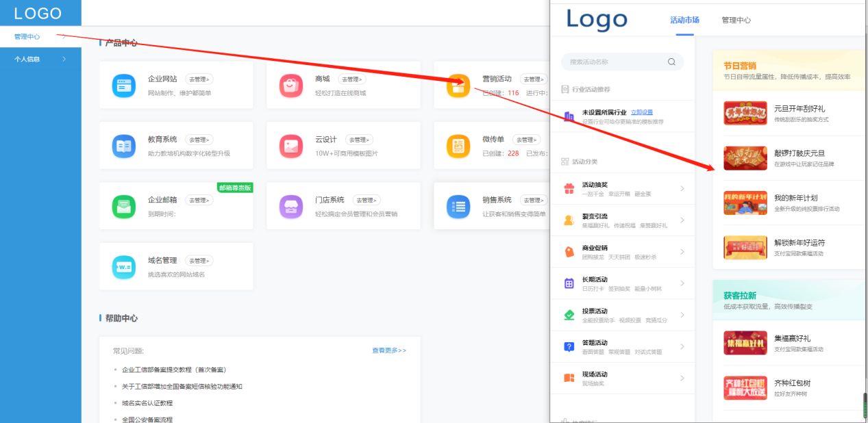868x423 pixels.
Task: Click the 企业网站 product icon
Action: (x=124, y=86)
